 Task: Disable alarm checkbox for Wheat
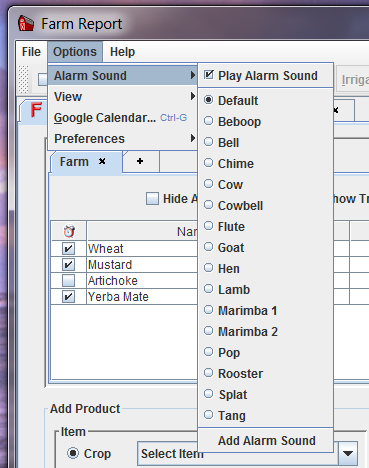point(68,249)
